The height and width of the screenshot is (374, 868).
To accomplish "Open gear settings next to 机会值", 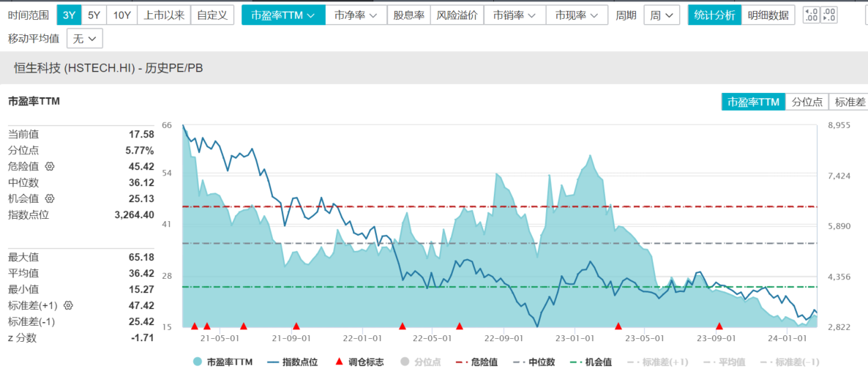I will point(49,198).
